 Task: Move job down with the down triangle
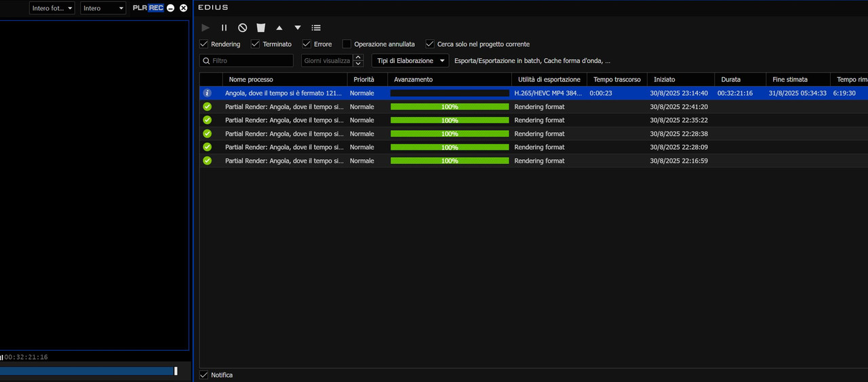[298, 28]
